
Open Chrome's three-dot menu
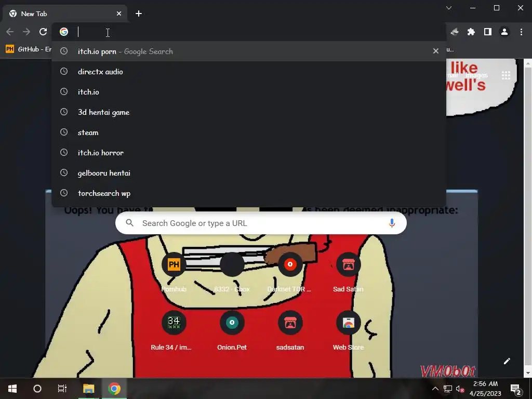click(x=521, y=32)
